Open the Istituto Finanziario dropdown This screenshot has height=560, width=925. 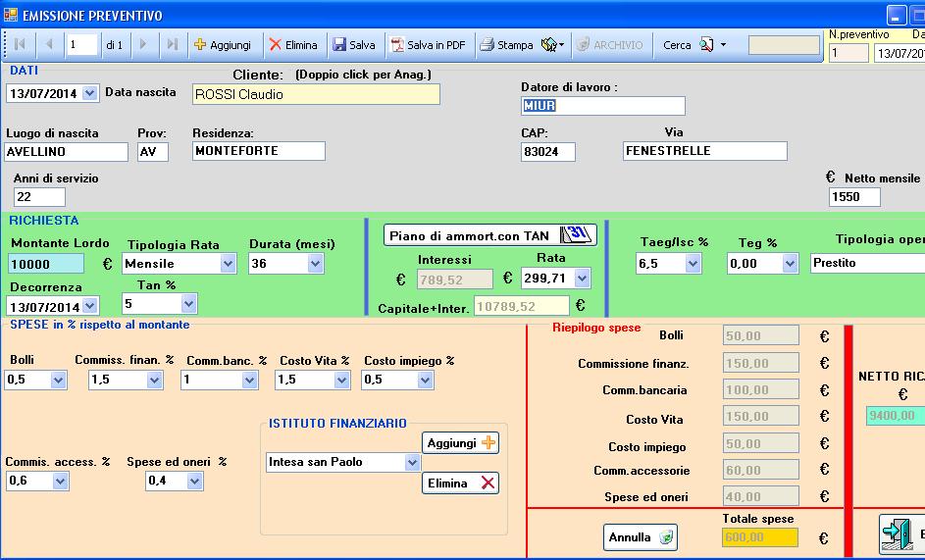(x=412, y=462)
